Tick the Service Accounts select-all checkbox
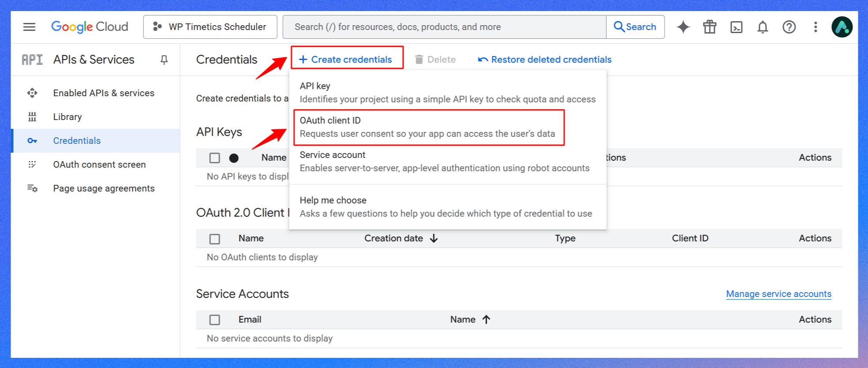Image resolution: width=868 pixels, height=368 pixels. point(215,320)
